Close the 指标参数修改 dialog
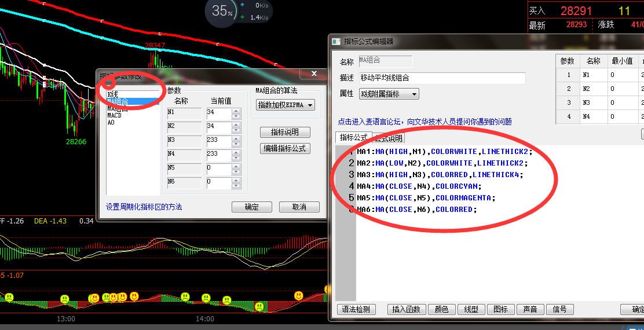 [x=314, y=74]
